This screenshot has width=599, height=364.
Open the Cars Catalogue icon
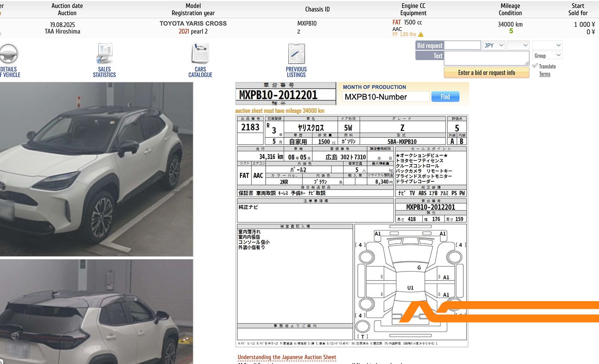(x=200, y=54)
